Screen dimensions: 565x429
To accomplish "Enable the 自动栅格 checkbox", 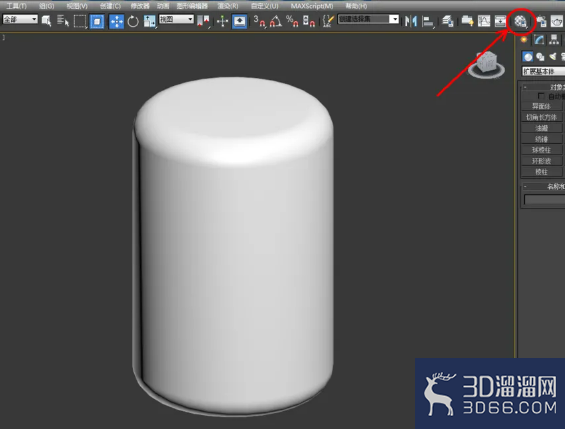I will pos(540,96).
